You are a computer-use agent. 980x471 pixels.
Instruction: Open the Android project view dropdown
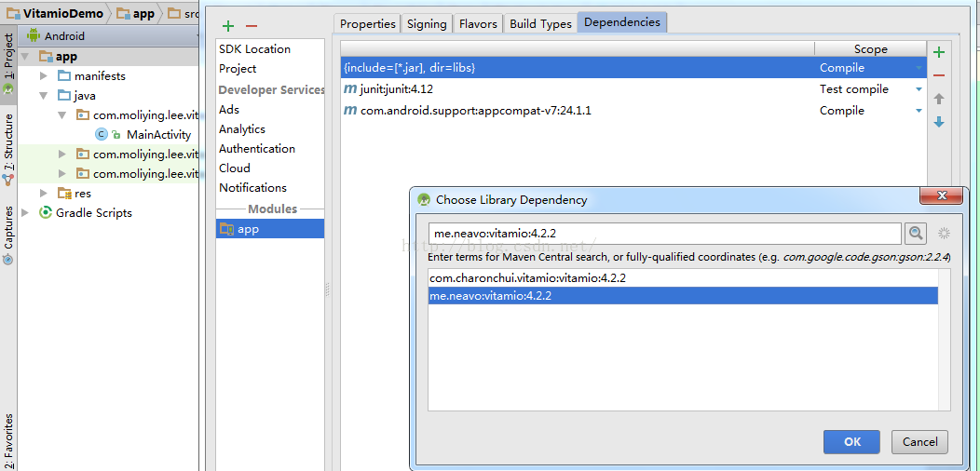pyautogui.click(x=111, y=36)
